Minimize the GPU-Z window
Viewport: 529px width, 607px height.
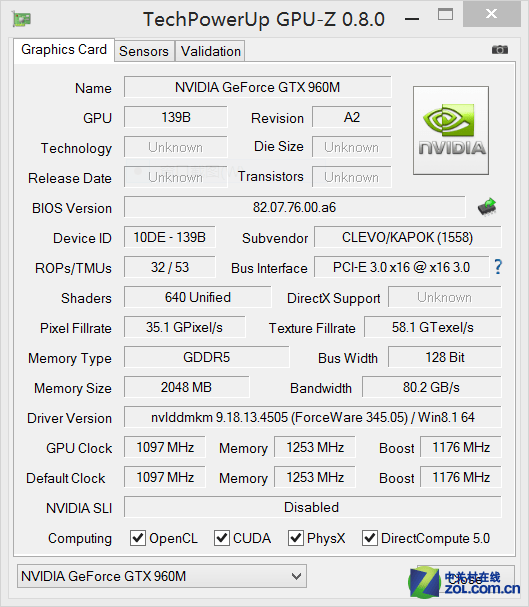click(x=412, y=19)
